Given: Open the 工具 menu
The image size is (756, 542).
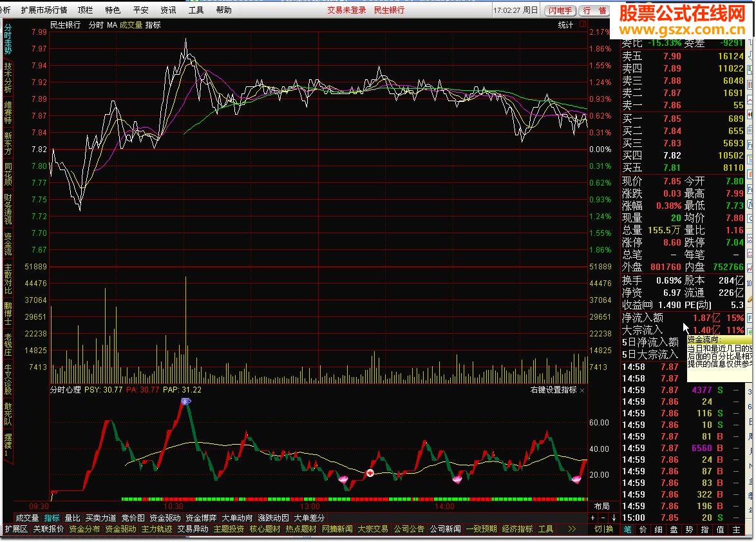Looking at the screenshot, I should pyautogui.click(x=196, y=10).
